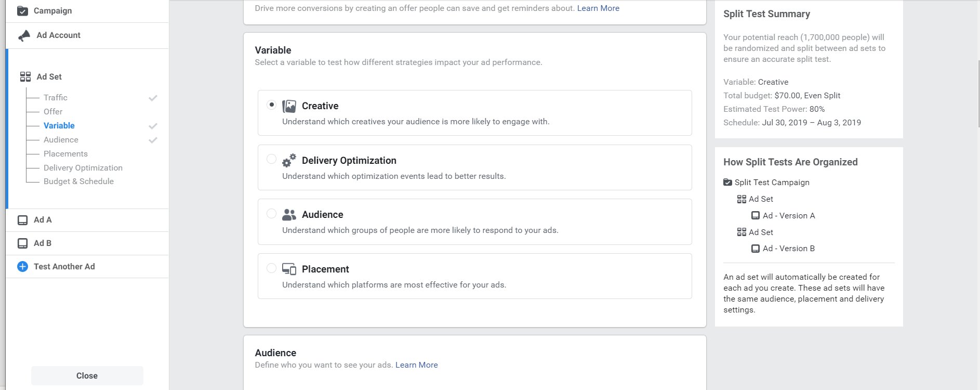Click the Placement devices icon
The height and width of the screenshot is (390, 980).
(289, 269)
